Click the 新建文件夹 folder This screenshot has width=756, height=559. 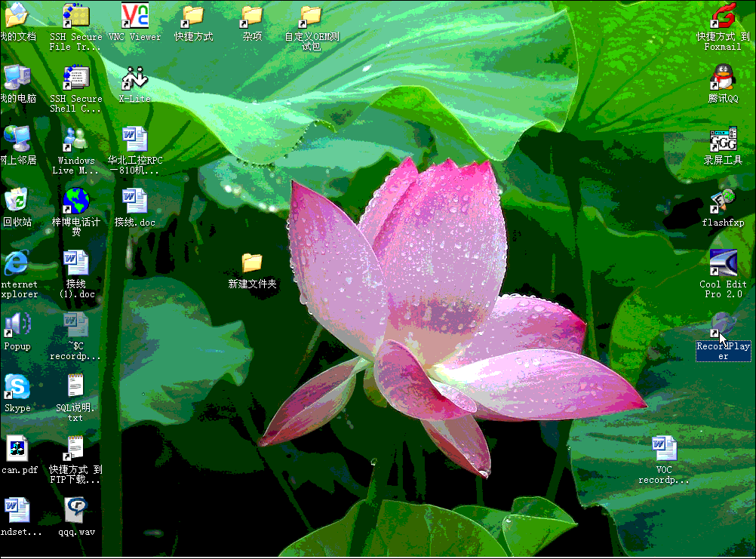(252, 264)
